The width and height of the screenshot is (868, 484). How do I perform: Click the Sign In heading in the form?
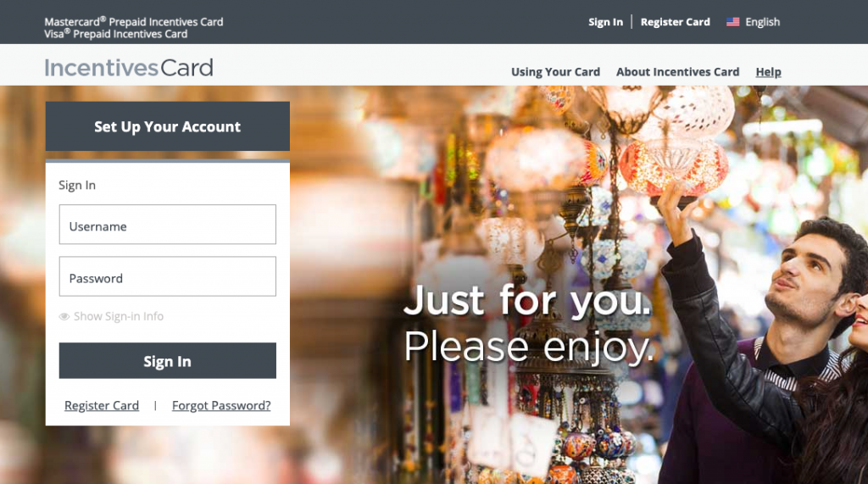point(77,185)
